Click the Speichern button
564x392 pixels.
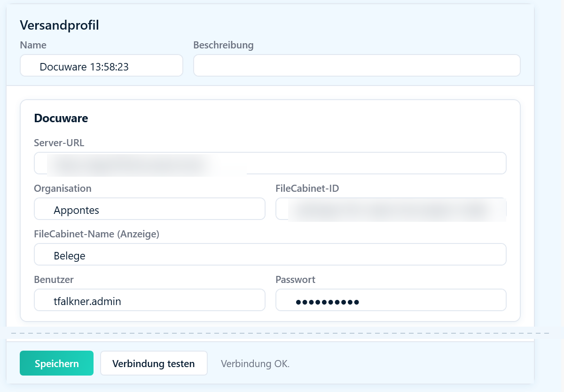(56, 363)
